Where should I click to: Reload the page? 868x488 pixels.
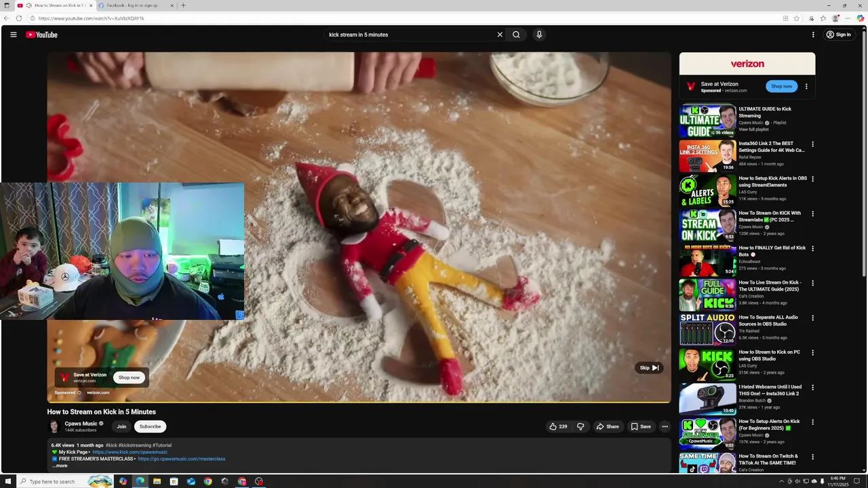[18, 18]
